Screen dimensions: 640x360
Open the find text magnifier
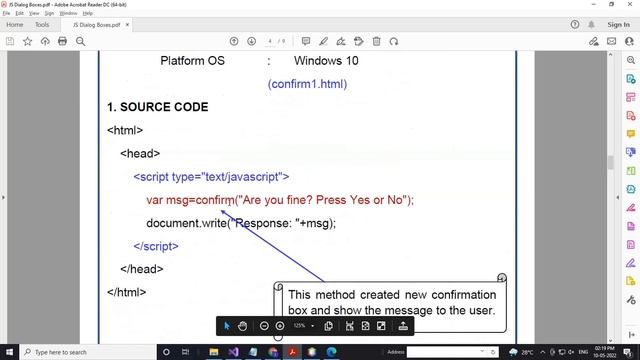pyautogui.click(x=80, y=41)
